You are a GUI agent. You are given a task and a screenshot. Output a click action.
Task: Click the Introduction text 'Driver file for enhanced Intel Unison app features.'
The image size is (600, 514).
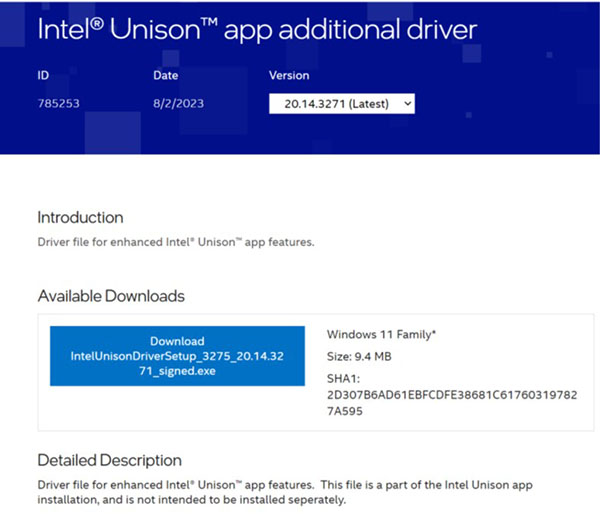click(176, 242)
